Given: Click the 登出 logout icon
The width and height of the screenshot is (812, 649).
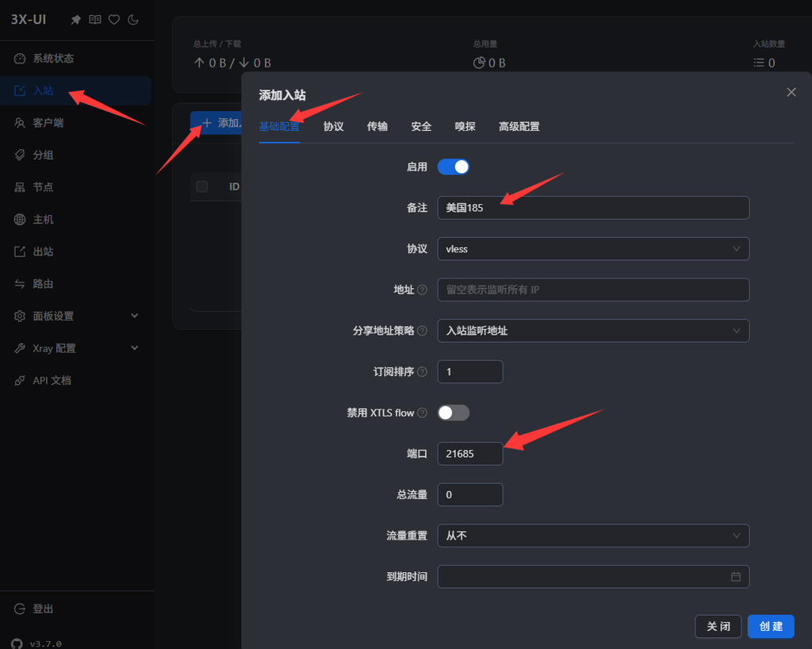Looking at the screenshot, I should click(20, 609).
